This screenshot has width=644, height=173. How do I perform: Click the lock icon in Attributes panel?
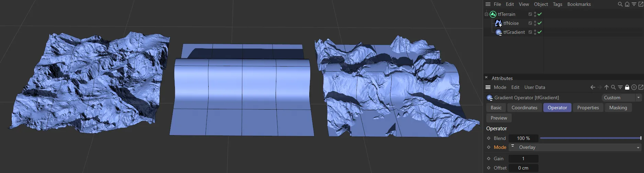[627, 87]
